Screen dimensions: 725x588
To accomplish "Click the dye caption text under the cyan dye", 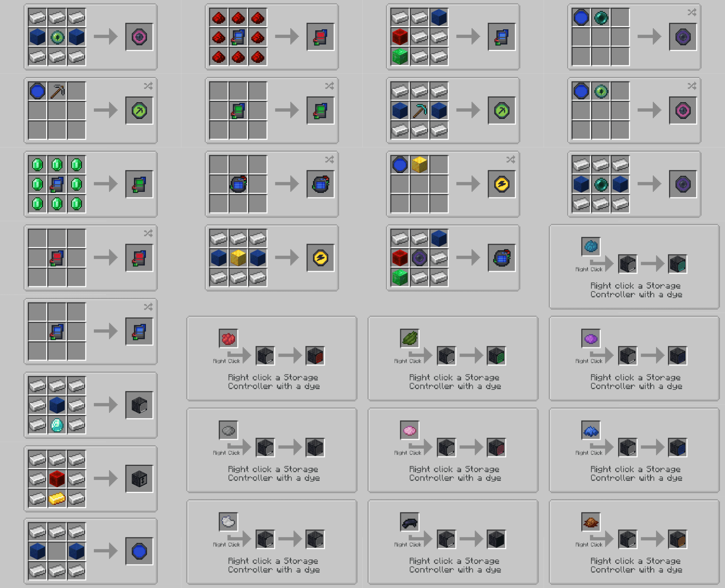I will [636, 290].
